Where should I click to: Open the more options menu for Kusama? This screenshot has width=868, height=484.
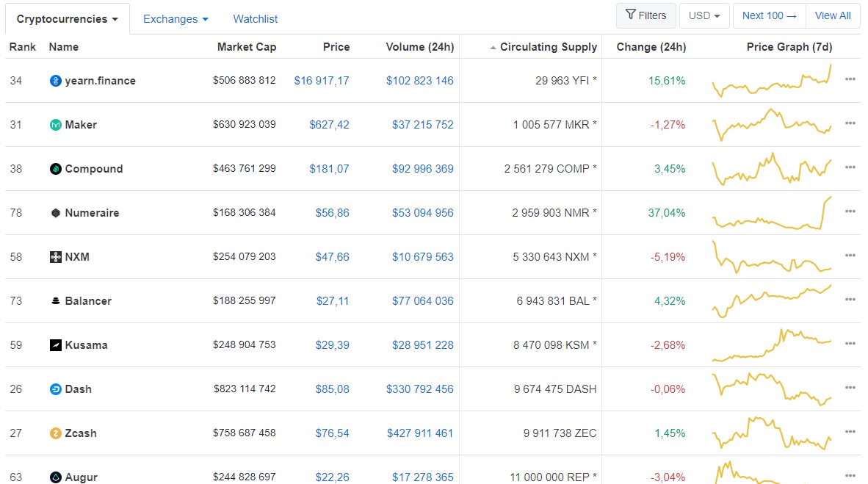(850, 343)
